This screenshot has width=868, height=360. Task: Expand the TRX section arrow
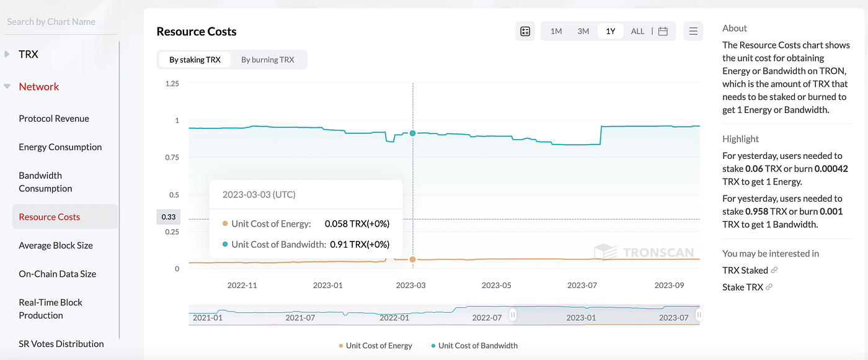pyautogui.click(x=7, y=54)
